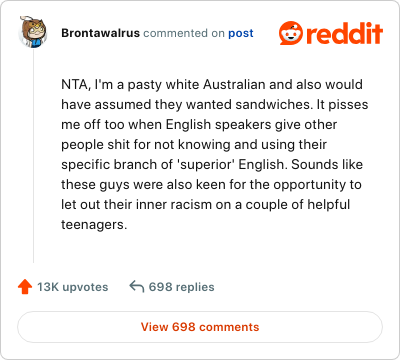
Task: Click the 'commented on' text in the header
Action: [184, 33]
